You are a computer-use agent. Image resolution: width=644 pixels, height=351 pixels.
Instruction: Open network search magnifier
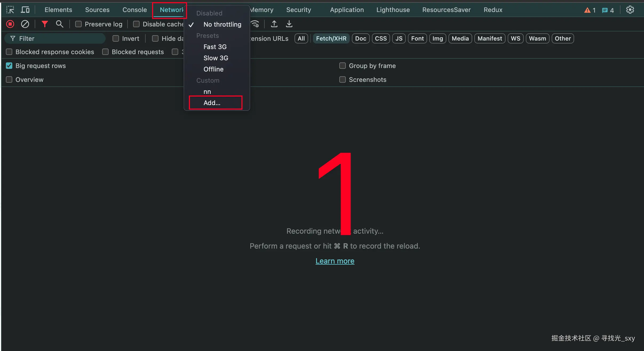pos(59,24)
